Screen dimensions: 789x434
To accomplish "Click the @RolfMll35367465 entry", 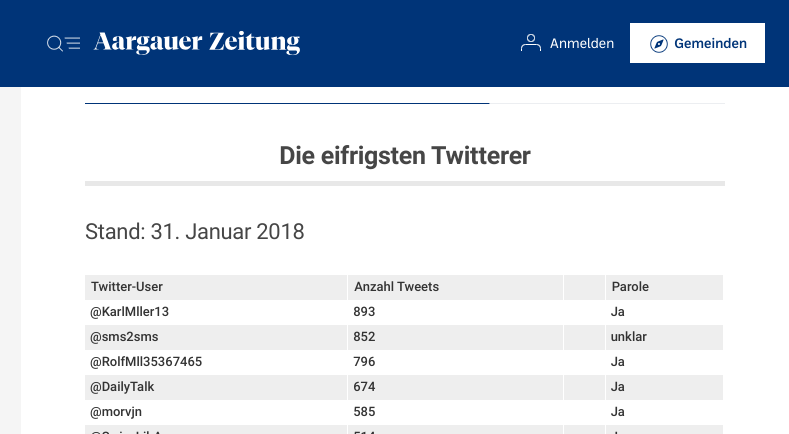I will 146,362.
